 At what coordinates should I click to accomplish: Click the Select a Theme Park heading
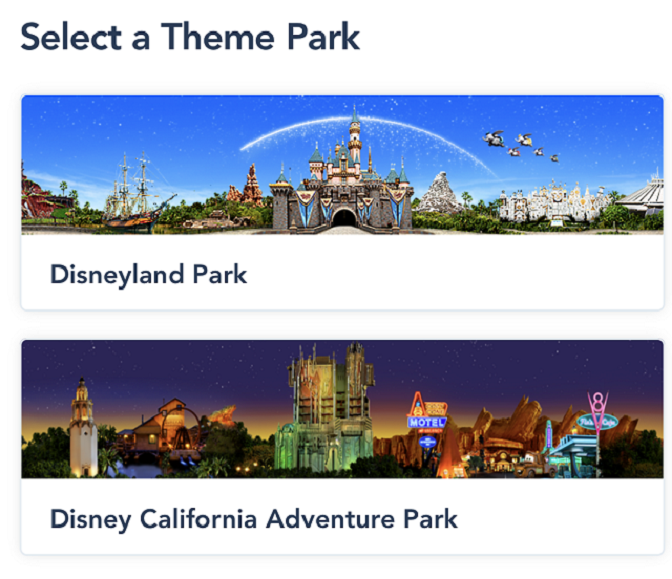(190, 37)
